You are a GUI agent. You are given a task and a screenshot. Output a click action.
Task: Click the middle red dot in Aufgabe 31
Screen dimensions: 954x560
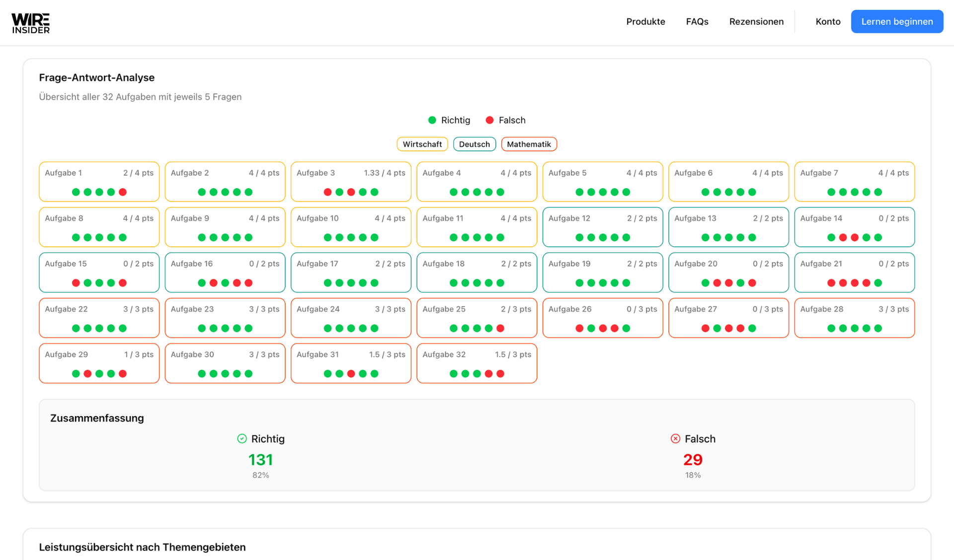pos(351,374)
